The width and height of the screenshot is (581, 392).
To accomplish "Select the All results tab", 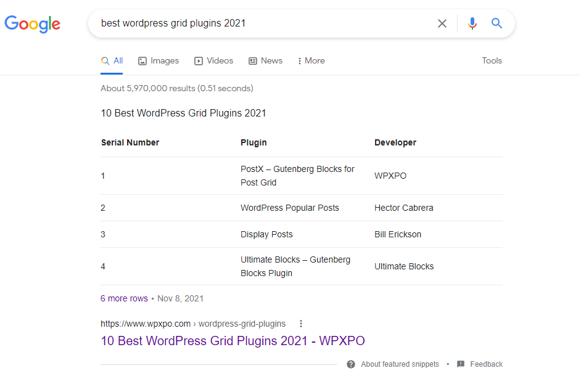I will point(112,60).
